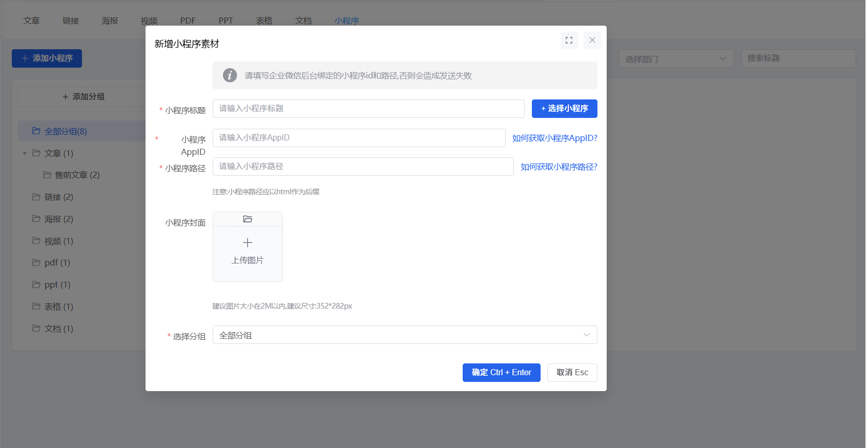This screenshot has width=868, height=448.
Task: Click the folder icon beside 海报 (2)
Action: pos(36,219)
